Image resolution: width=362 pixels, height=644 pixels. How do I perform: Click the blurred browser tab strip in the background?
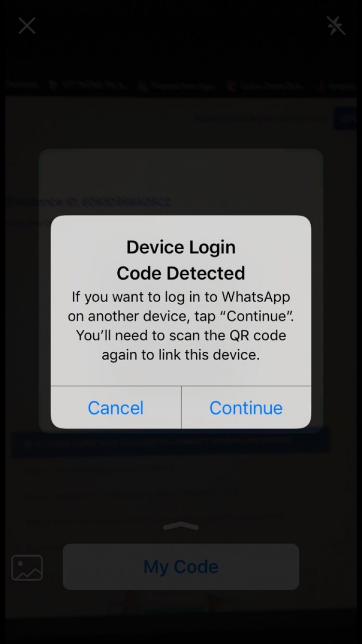coord(181,86)
